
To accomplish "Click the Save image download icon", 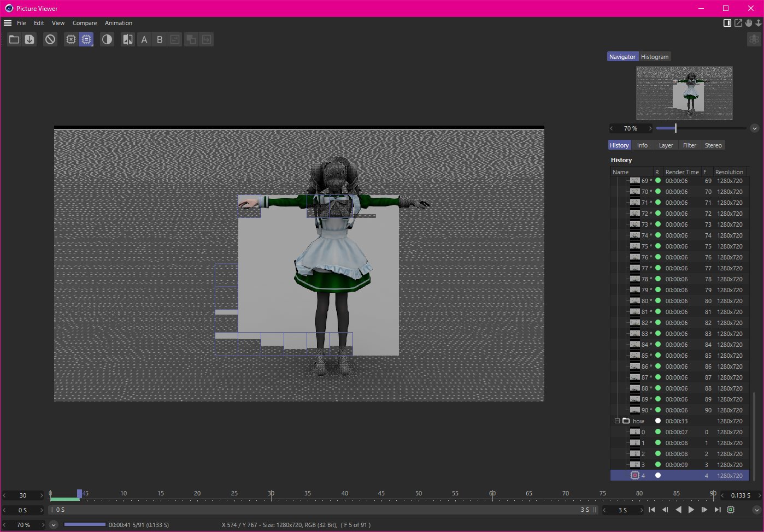I will (x=30, y=39).
